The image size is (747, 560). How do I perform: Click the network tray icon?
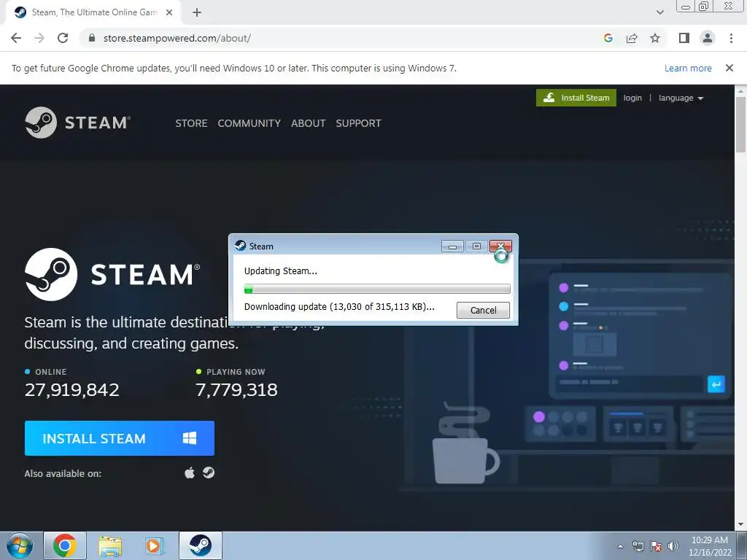click(x=638, y=546)
